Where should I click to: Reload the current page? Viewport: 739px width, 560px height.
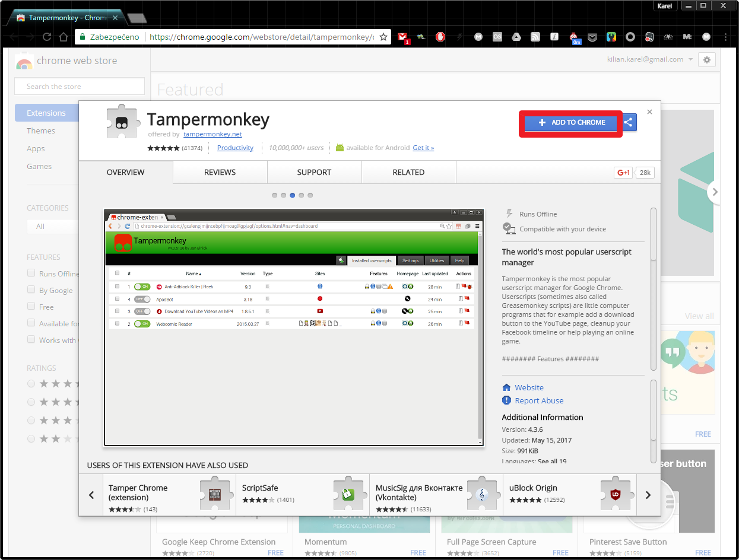47,37
